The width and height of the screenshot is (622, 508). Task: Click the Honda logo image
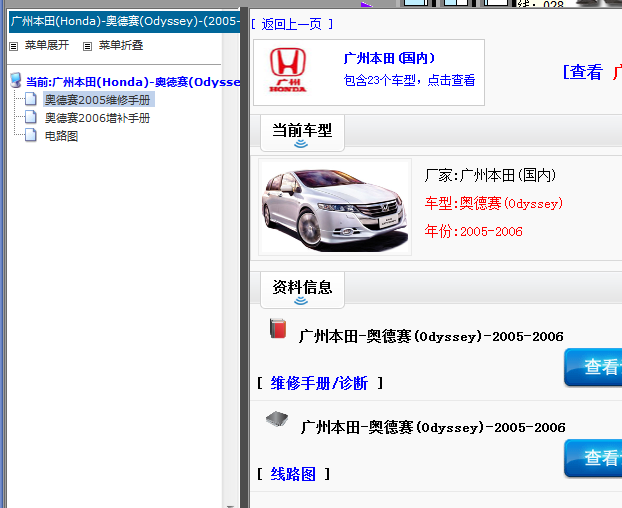click(288, 70)
